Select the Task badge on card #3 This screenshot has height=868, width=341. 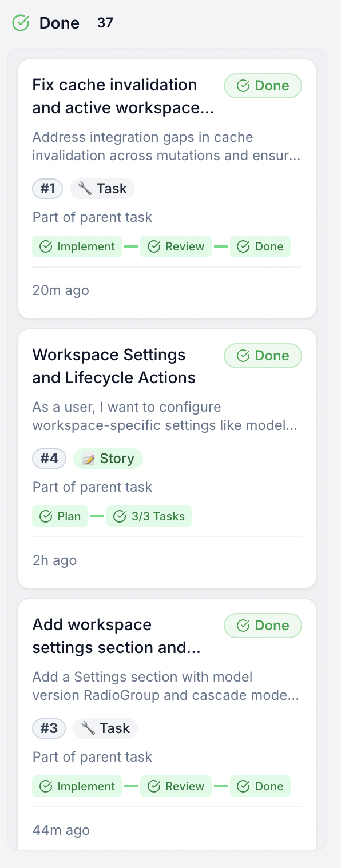pos(105,728)
